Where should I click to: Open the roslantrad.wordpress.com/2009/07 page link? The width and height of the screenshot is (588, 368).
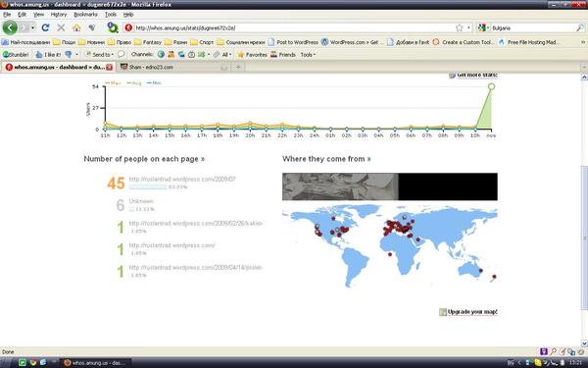(182, 180)
